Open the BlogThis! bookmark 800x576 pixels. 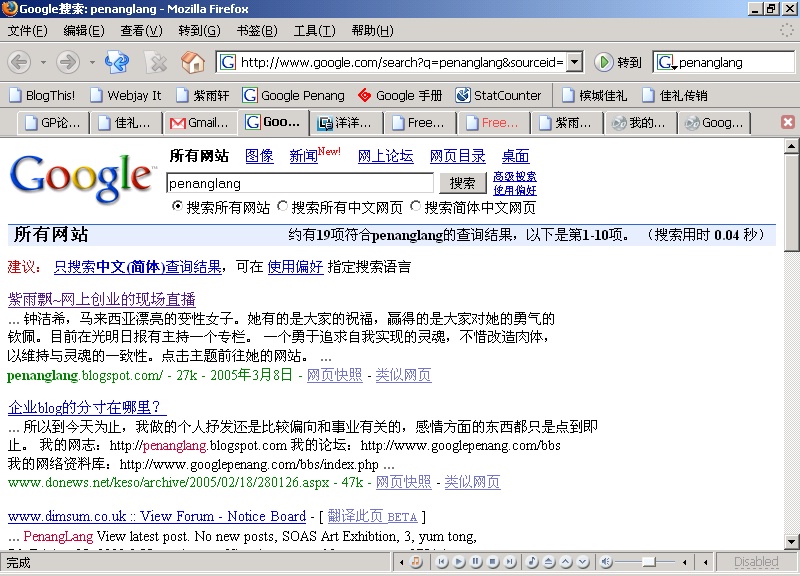point(43,95)
